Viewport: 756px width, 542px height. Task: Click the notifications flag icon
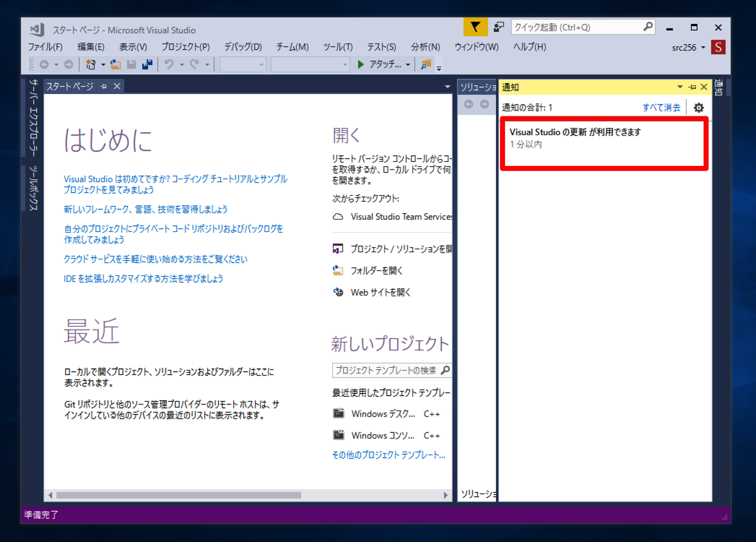coord(475,27)
